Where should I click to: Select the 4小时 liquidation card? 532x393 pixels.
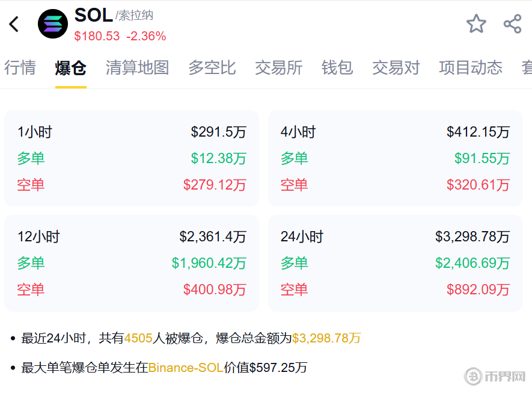tap(395, 158)
